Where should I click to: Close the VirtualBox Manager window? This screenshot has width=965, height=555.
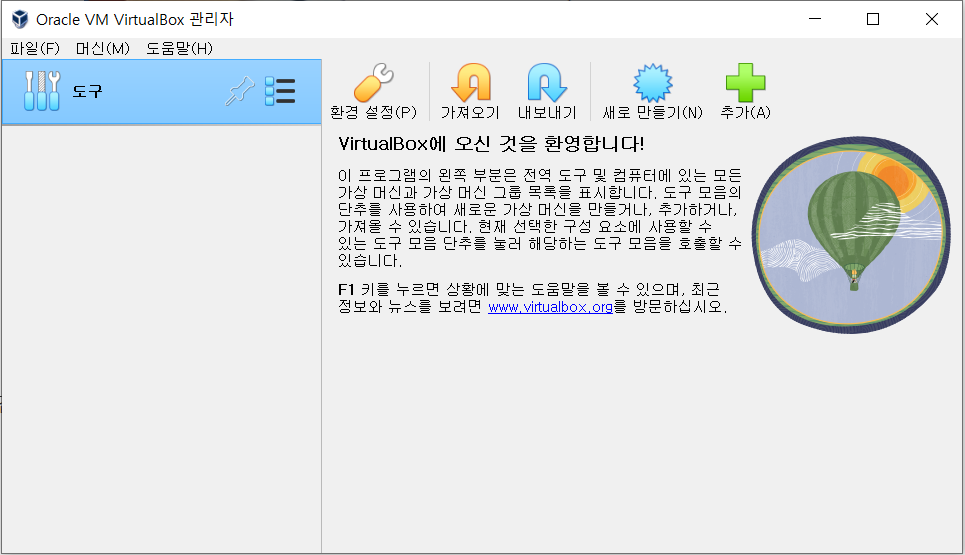point(932,19)
